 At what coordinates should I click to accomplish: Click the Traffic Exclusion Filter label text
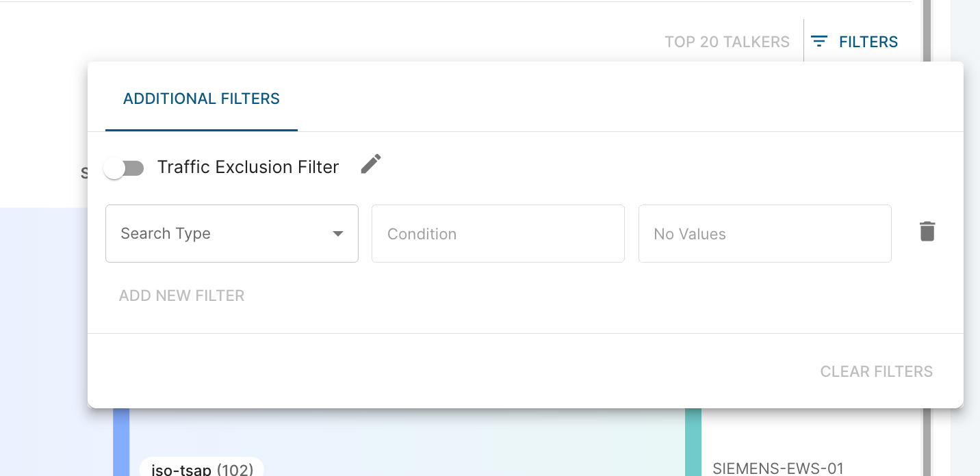click(248, 168)
